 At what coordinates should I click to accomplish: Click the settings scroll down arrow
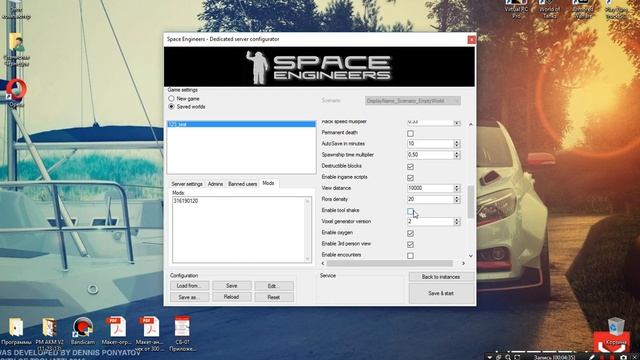(471, 256)
